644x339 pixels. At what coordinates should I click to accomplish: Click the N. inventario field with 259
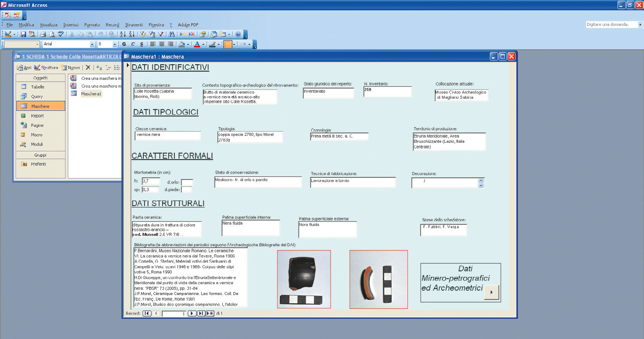tap(388, 91)
